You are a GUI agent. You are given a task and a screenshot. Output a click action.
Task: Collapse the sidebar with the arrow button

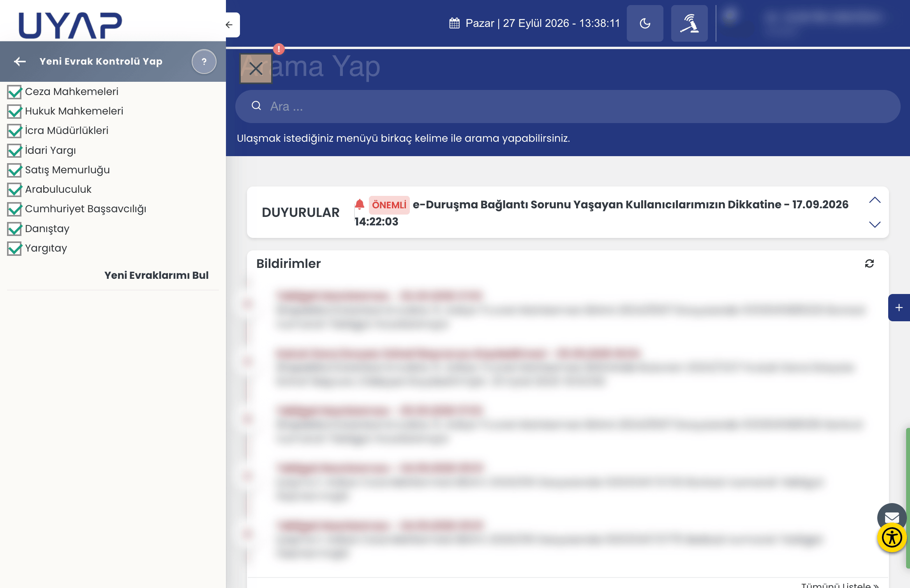[x=229, y=25]
